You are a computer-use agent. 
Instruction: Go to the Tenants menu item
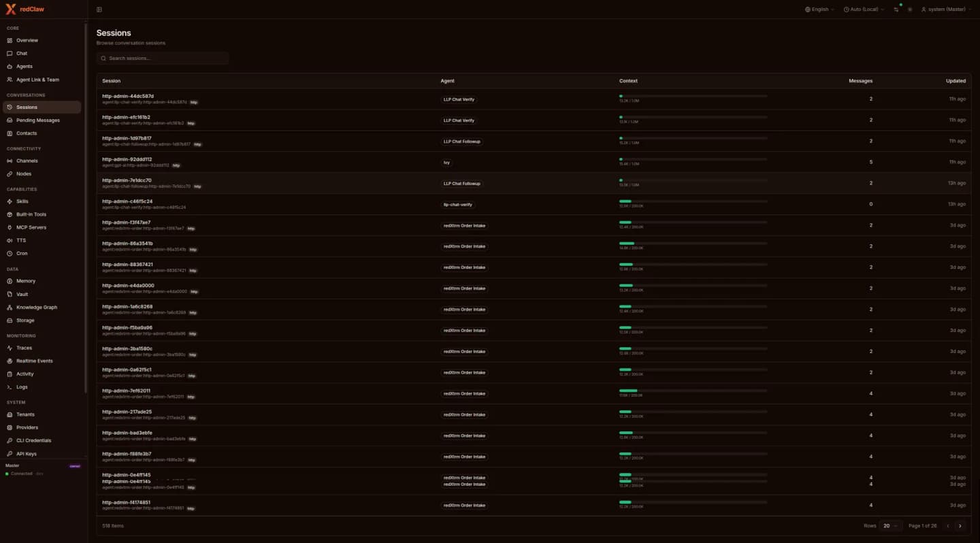point(43,414)
